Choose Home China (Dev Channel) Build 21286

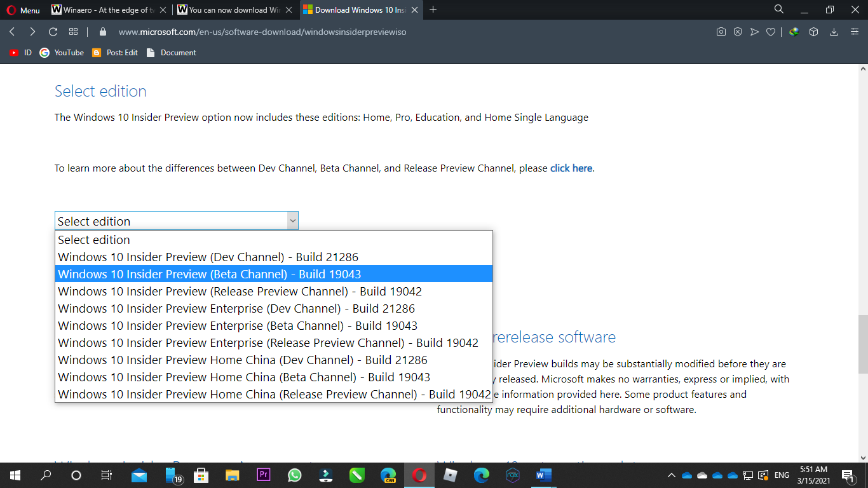[x=273, y=360]
